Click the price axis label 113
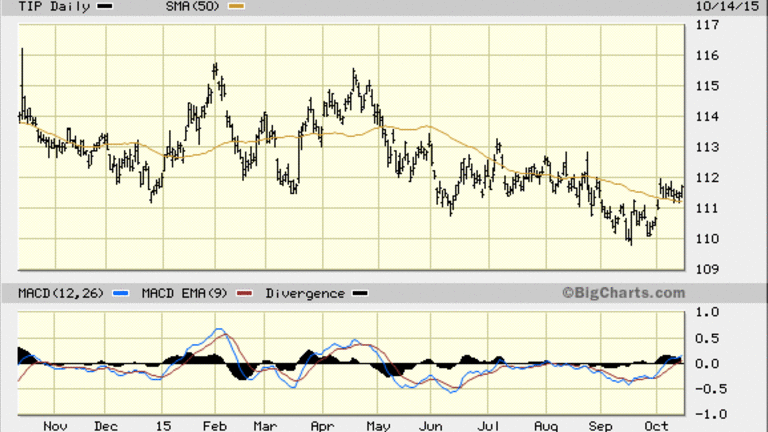This screenshot has width=768, height=432. [x=707, y=147]
